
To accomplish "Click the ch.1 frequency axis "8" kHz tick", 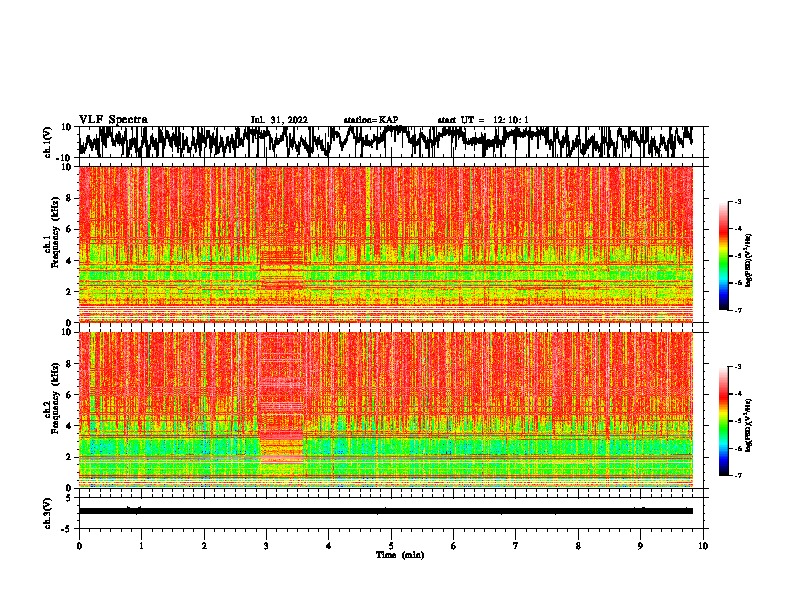I will 70,198.
